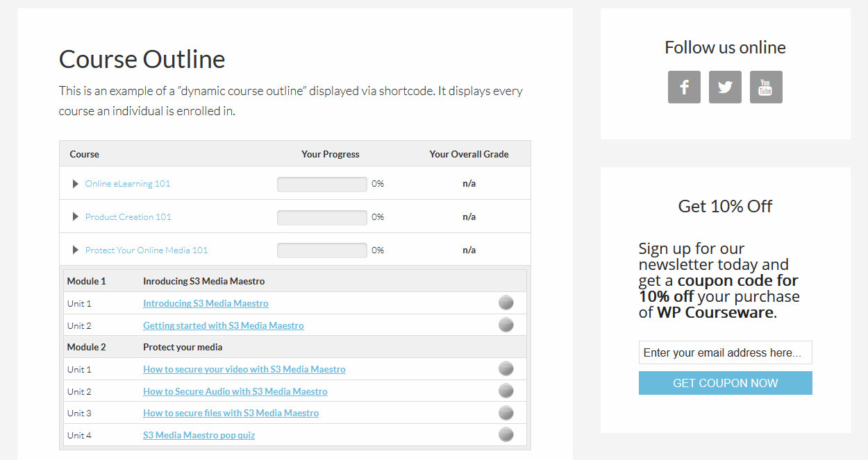Collapse the Protect Your Online Media 101 arrow
The image size is (868, 460).
click(x=76, y=250)
